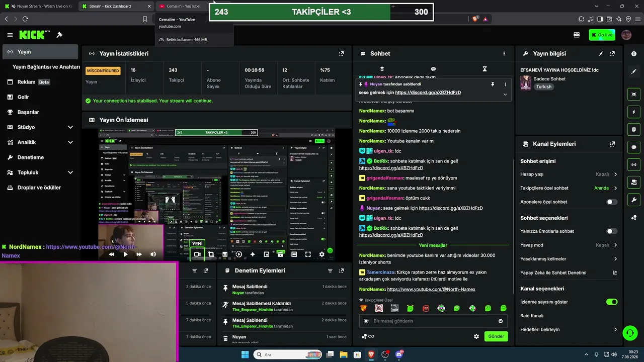Expand the Stüdyo sidebar section
The image size is (644, 362).
[70, 127]
